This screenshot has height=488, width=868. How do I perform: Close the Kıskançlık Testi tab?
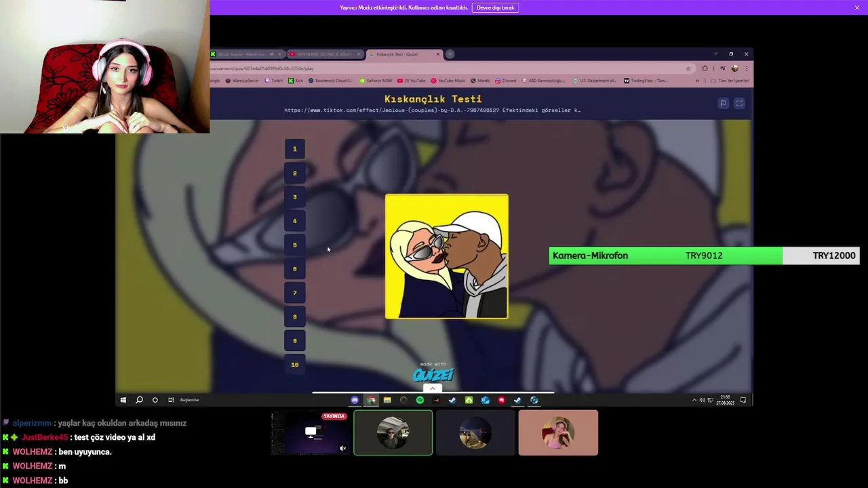click(x=438, y=54)
